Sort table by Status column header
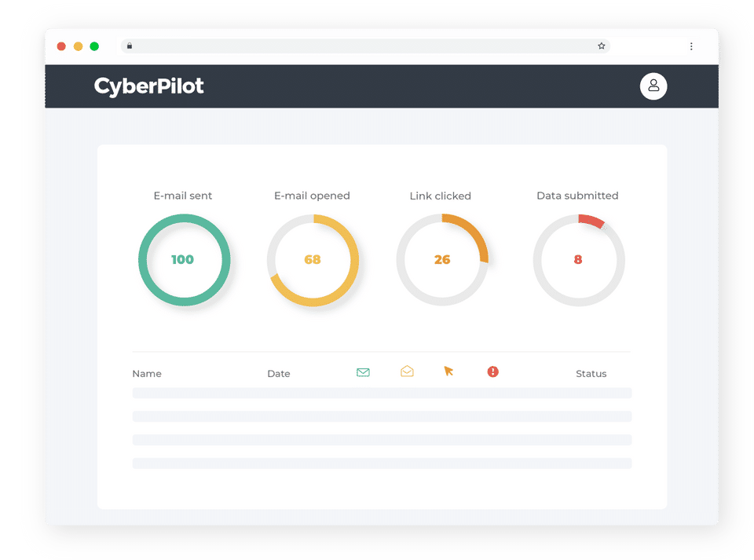The image size is (754, 560). click(x=591, y=374)
